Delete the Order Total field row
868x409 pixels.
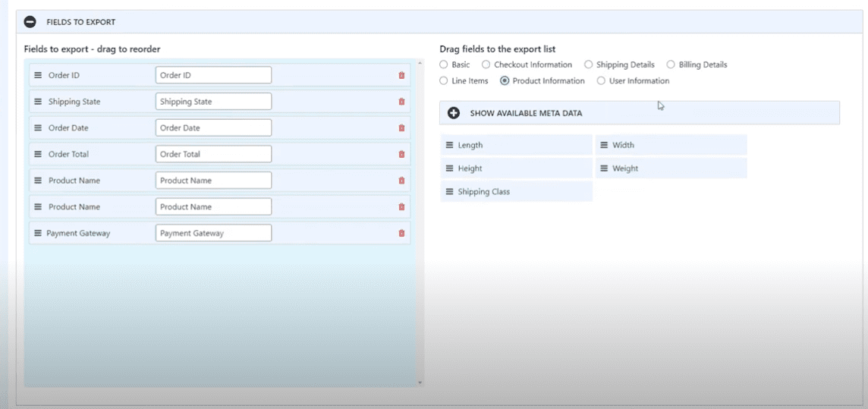401,155
